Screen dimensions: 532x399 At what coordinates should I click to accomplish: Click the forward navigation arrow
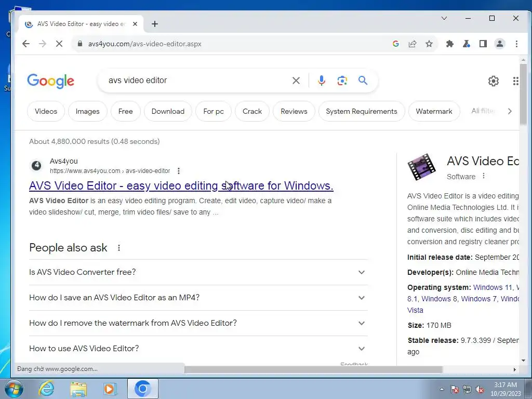click(43, 44)
